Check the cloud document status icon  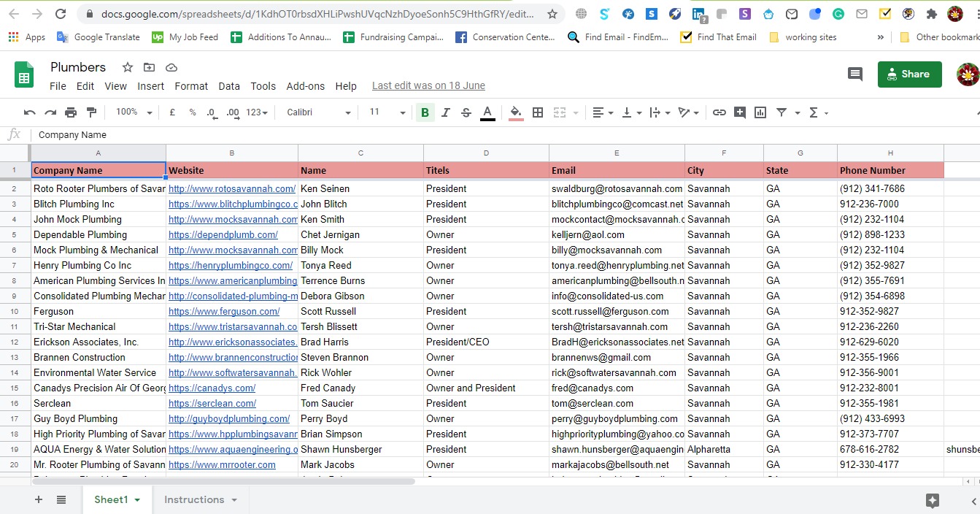pos(171,67)
